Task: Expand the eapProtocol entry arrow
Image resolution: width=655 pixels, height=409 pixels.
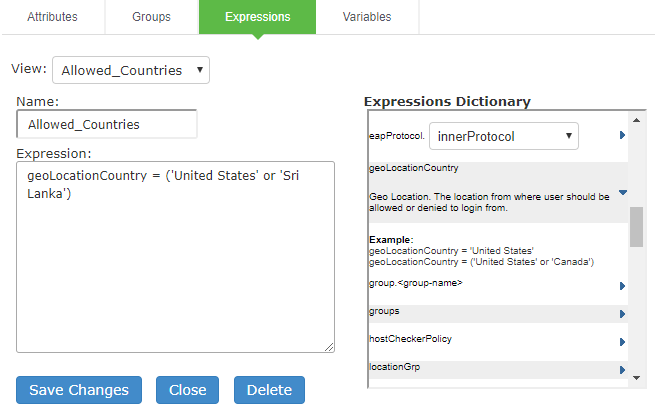Action: tap(622, 136)
